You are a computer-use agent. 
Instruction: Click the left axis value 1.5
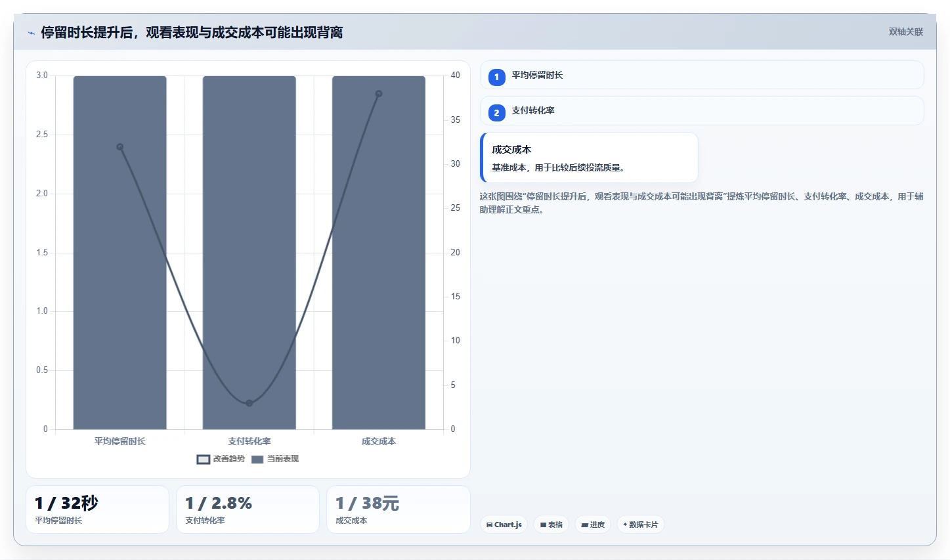pos(42,253)
